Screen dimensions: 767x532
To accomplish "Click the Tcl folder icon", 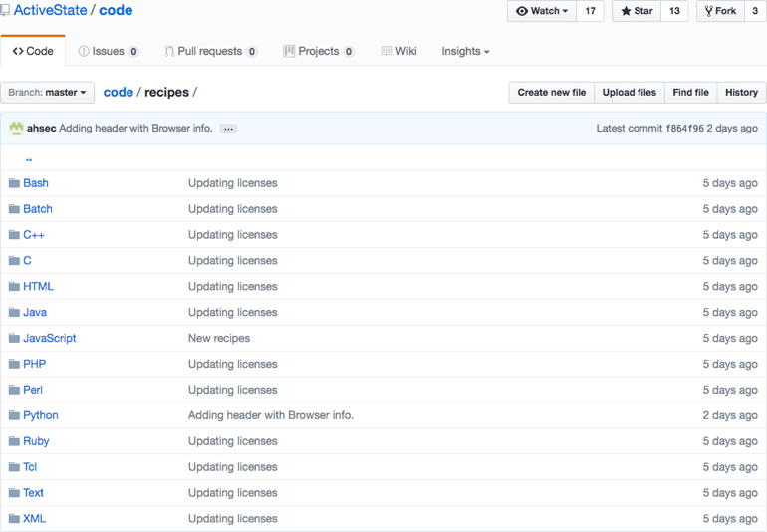I will coord(14,467).
